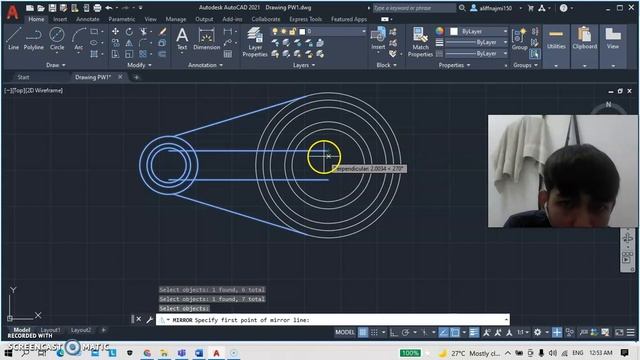
Task: Click the Insert block icon
Action: tap(378, 39)
